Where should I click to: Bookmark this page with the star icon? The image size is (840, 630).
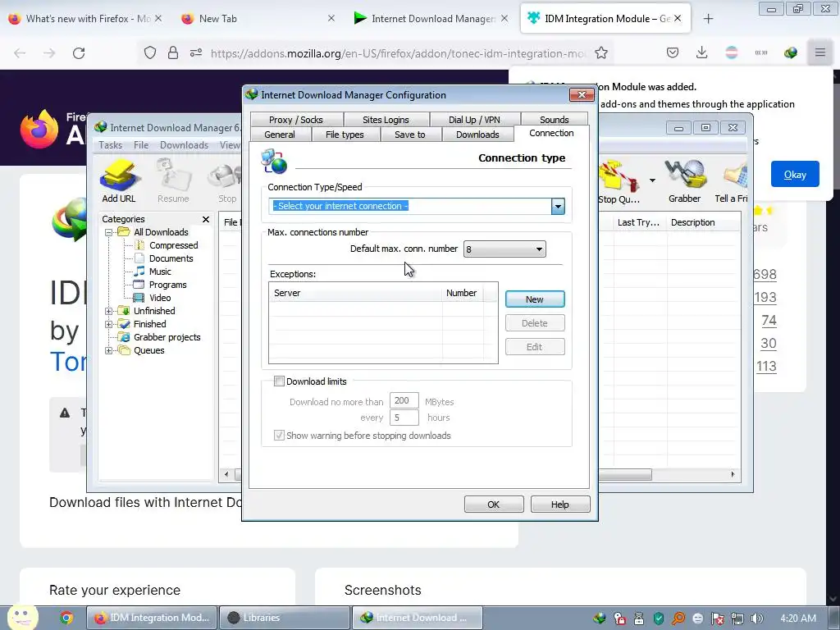tap(601, 53)
